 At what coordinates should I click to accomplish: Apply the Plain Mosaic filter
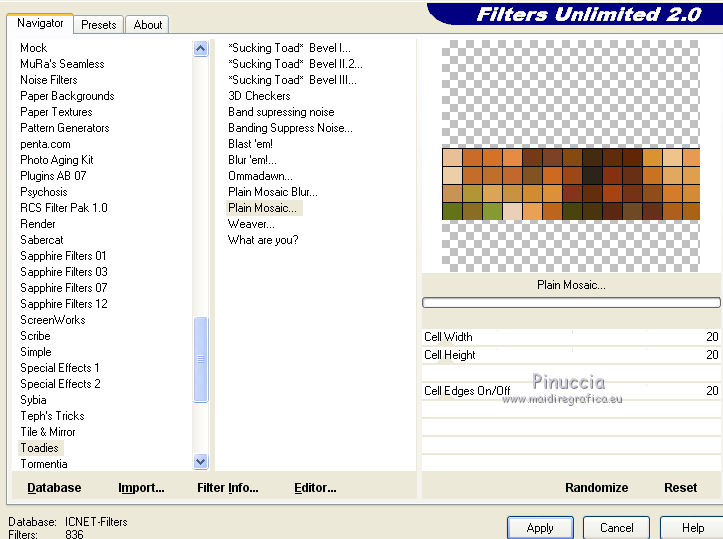point(540,528)
